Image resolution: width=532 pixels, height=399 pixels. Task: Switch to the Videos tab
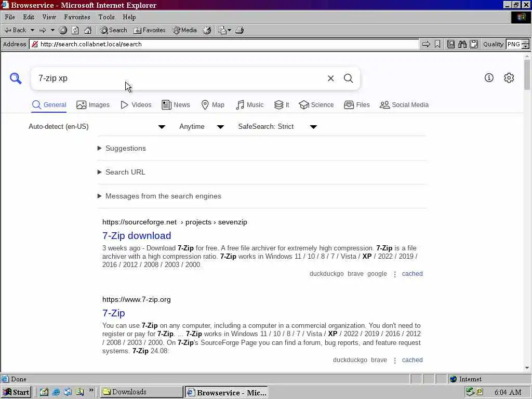point(136,105)
